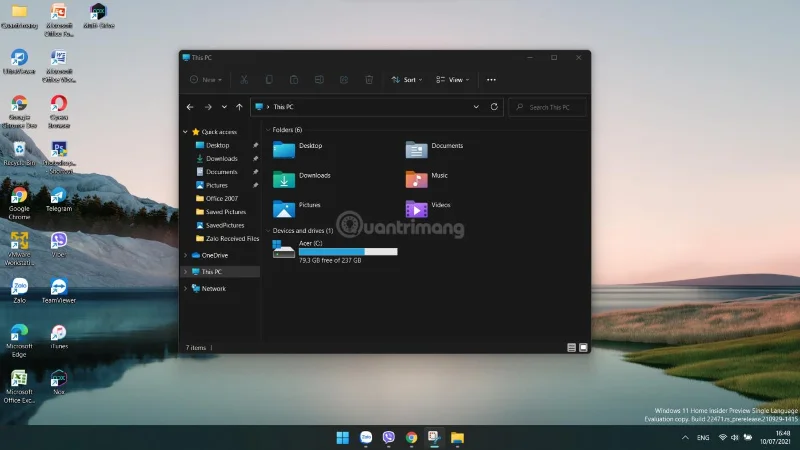Open Chrome from the taskbar
800x450 pixels.
point(411,438)
